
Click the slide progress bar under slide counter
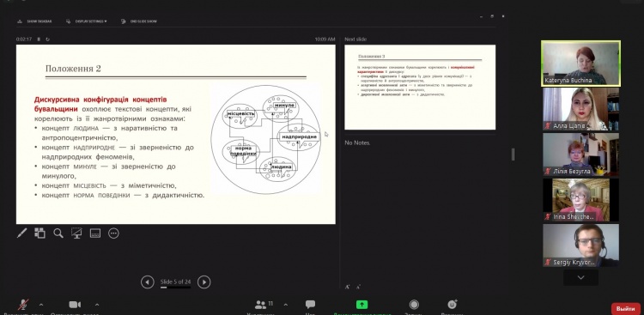pyautogui.click(x=175, y=288)
